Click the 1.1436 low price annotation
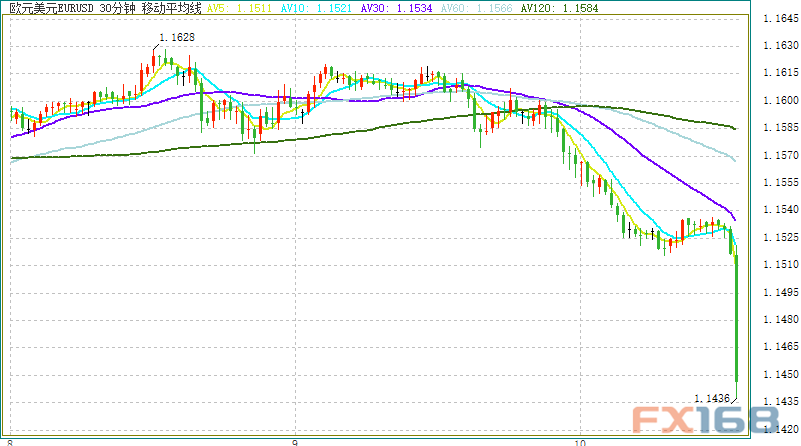Screen dimensions: 801x446 [712, 398]
